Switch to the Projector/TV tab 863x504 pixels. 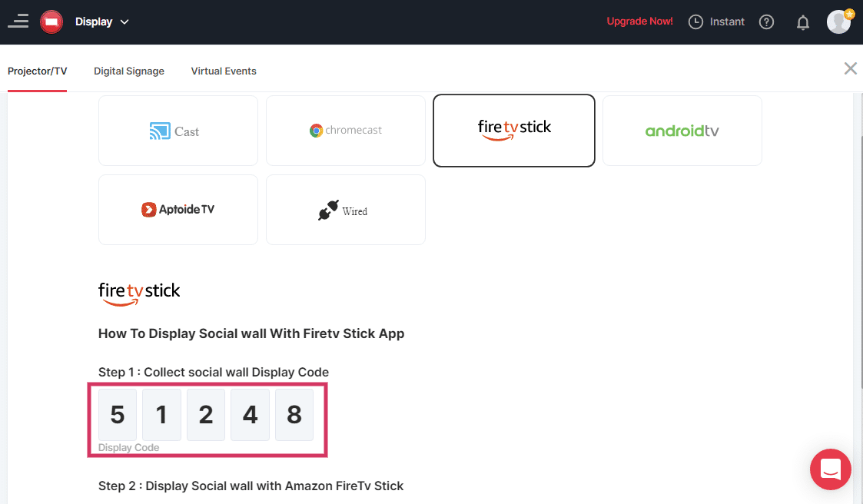pyautogui.click(x=38, y=71)
